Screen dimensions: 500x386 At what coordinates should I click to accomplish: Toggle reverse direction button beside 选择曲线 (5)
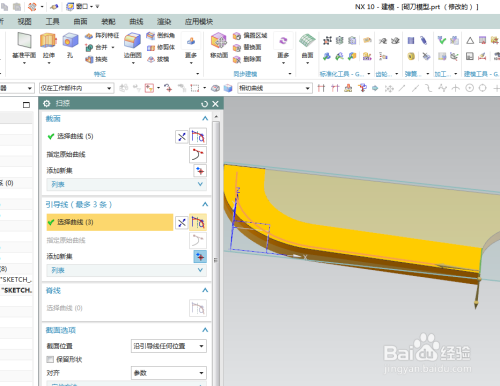[182, 137]
